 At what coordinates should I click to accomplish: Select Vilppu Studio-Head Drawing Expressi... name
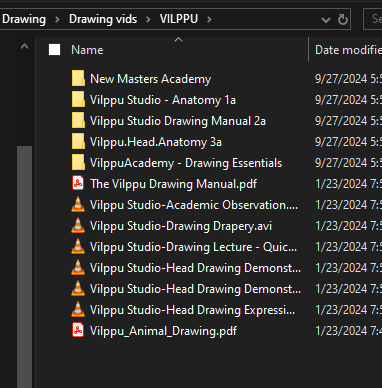pyautogui.click(x=192, y=310)
